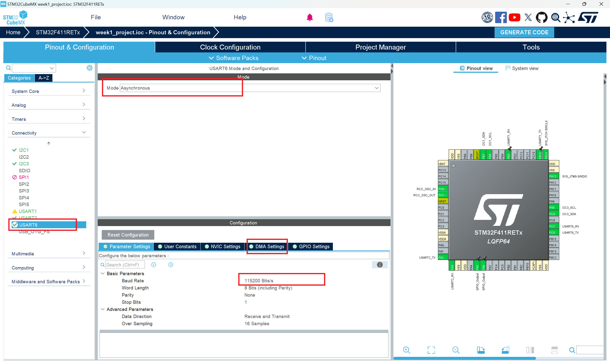
Task: Select USART1 peripheral with warning
Action: 27,211
